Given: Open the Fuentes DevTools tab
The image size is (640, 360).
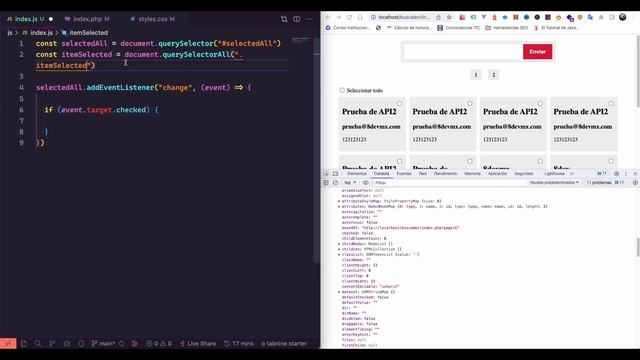Looking at the screenshot, I should (x=404, y=173).
